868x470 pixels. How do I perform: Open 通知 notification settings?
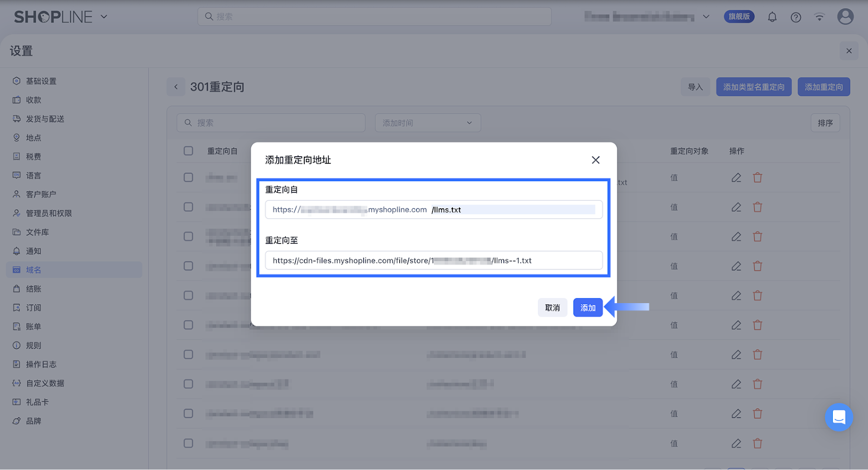pyautogui.click(x=74, y=251)
